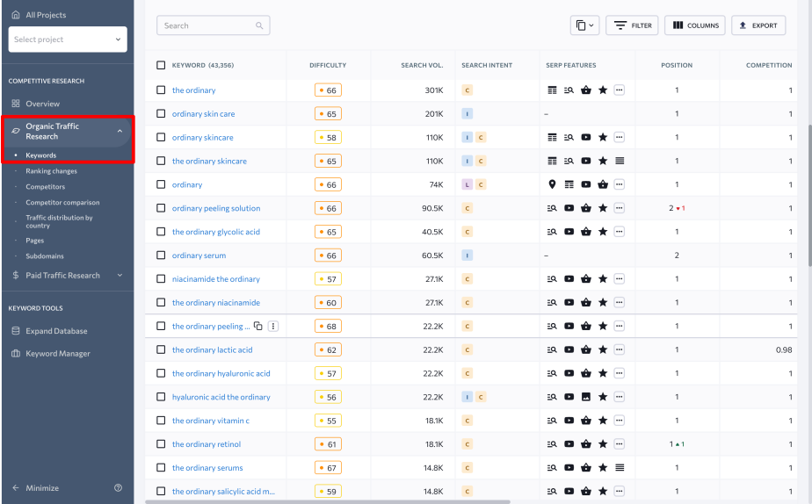The width and height of the screenshot is (812, 504).
Task: Open 'niacinamide the ordinary' keyword link
Action: [x=216, y=279]
